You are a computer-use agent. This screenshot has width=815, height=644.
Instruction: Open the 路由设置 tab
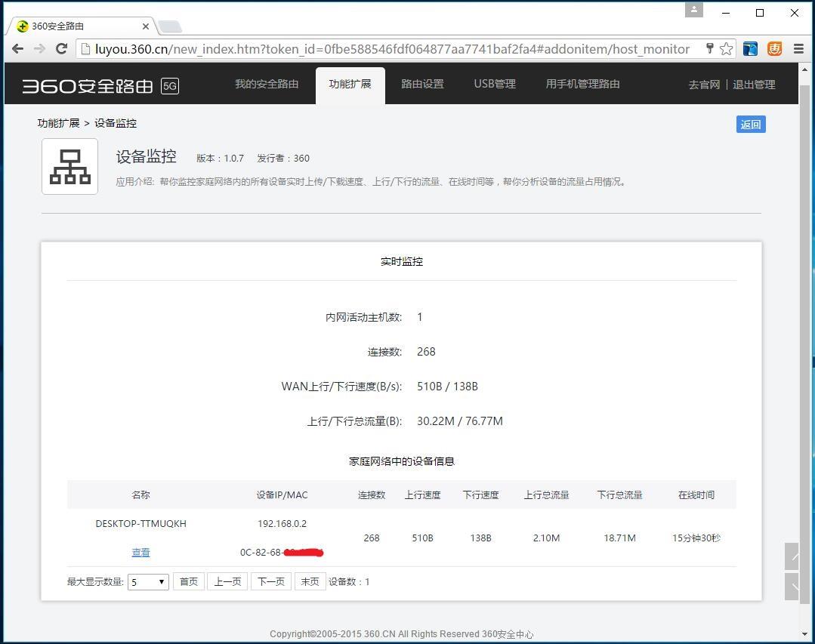422,84
